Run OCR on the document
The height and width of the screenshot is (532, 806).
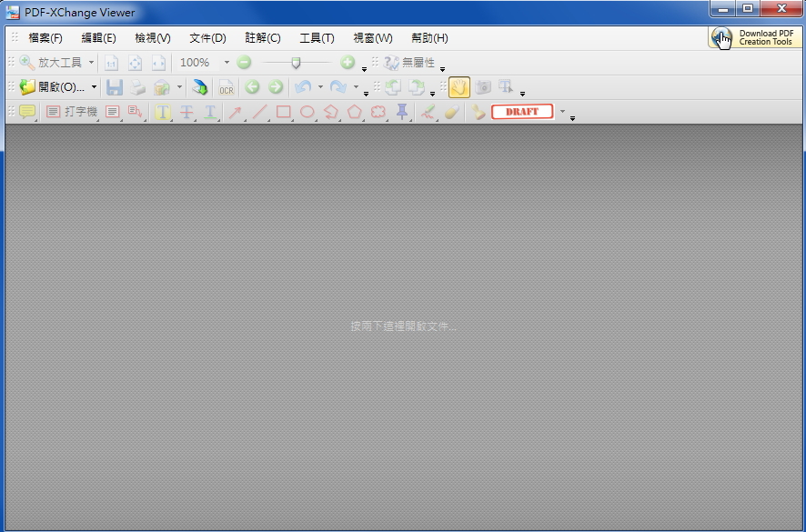tap(227, 87)
